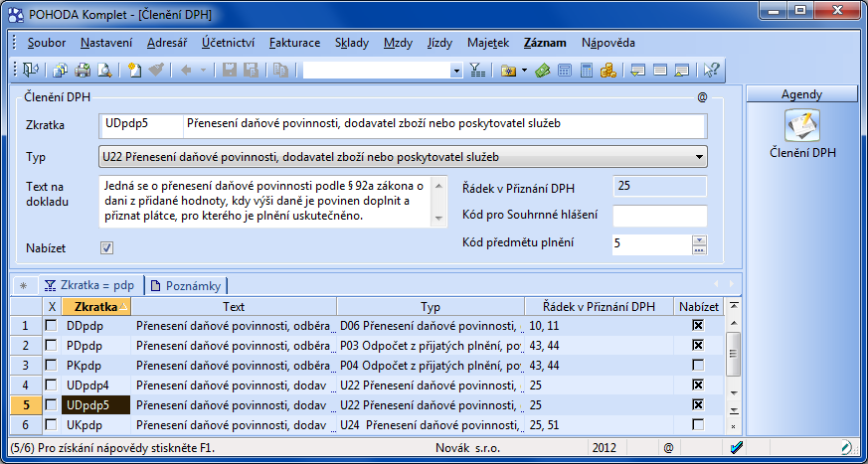
Task: Click the gold coins icon
Action: pos(608,71)
